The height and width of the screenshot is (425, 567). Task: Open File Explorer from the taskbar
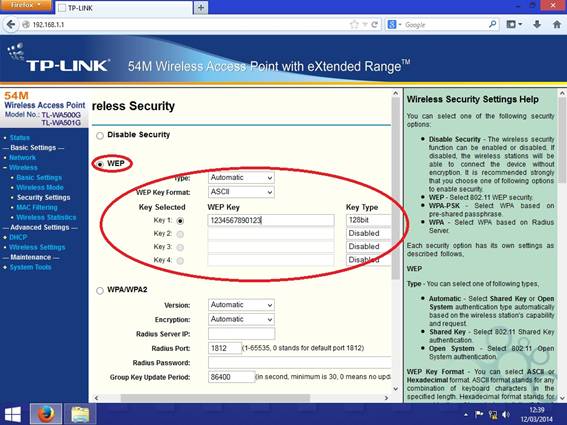point(80,415)
